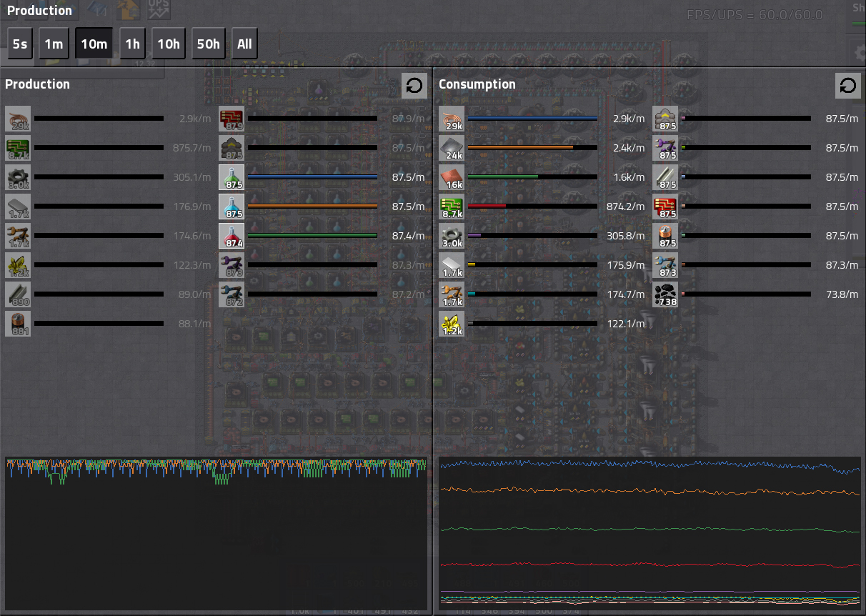
Task: Switch time range to 10h
Action: [x=169, y=44]
